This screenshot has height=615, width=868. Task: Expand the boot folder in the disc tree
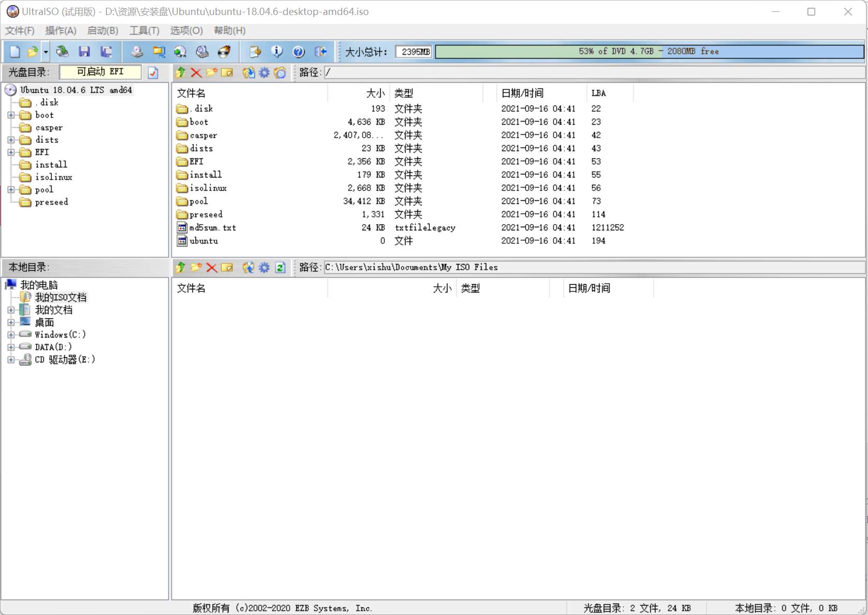click(11, 115)
